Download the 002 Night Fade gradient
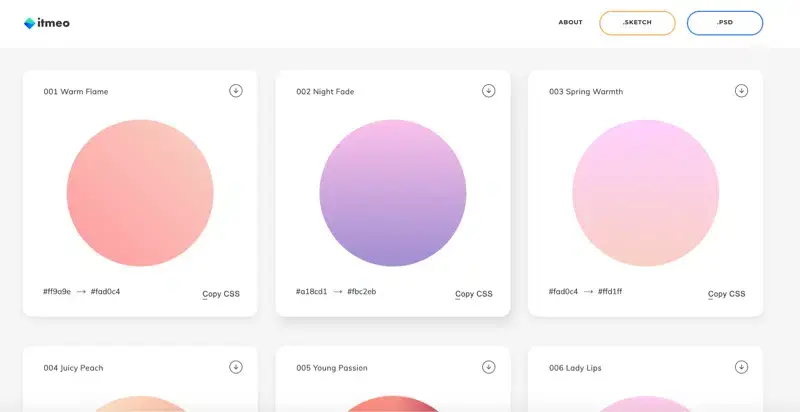This screenshot has width=800, height=412. click(488, 91)
